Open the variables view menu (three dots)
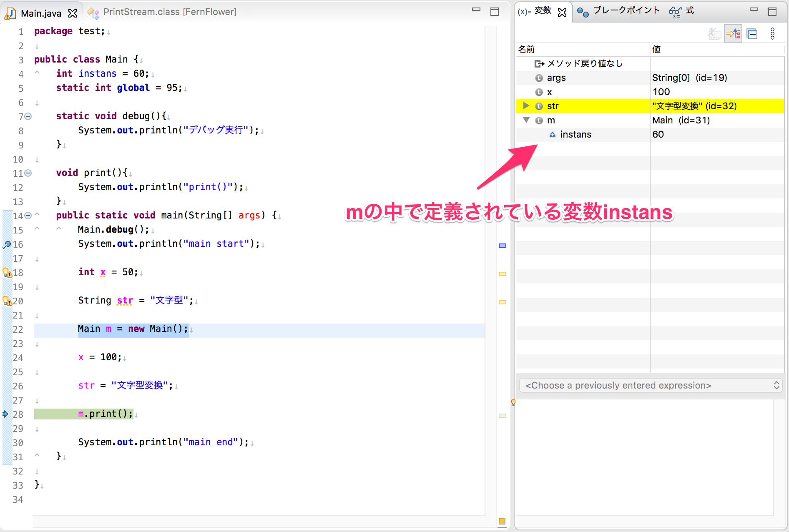 (x=772, y=34)
